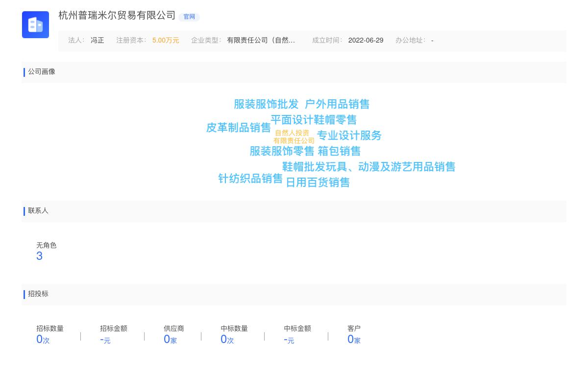Screen dimensions: 588x368
Task: Switch to the 招投标 section
Action: pyautogui.click(x=38, y=294)
